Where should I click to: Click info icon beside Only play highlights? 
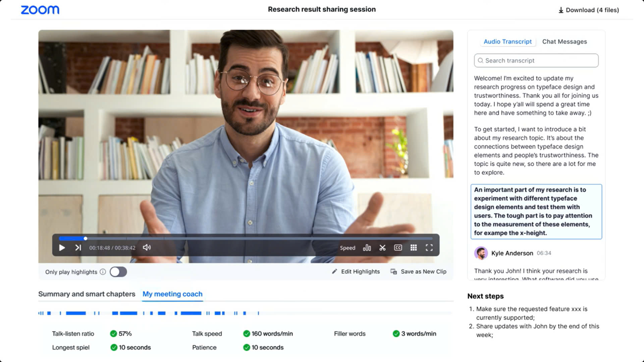tap(103, 272)
